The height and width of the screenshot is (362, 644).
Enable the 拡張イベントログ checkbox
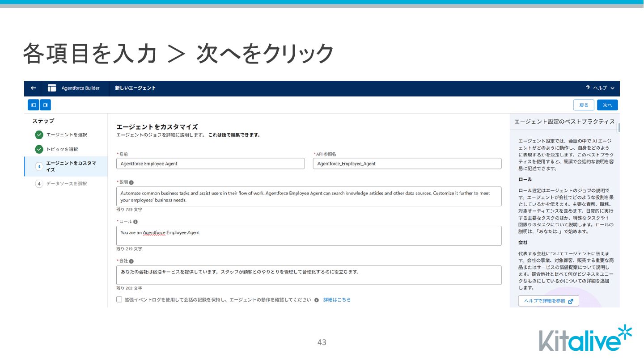(119, 299)
